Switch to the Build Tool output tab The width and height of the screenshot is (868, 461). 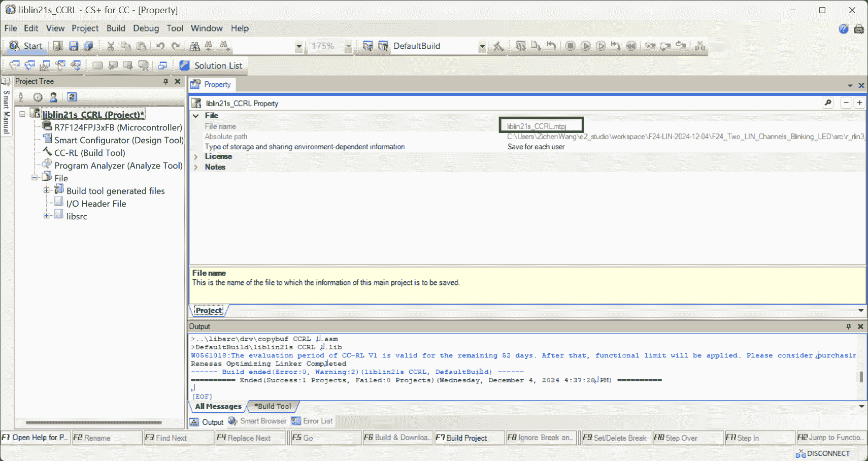point(273,406)
